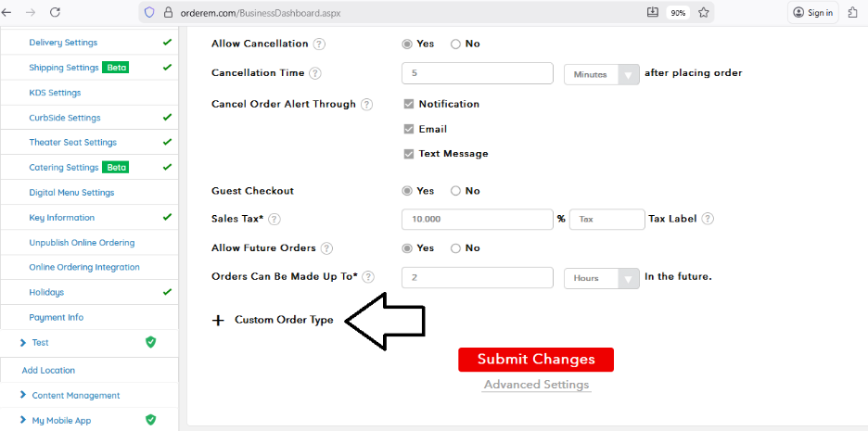Click help icon beside Tax Label
Screen dimensions: 868x431
point(708,219)
